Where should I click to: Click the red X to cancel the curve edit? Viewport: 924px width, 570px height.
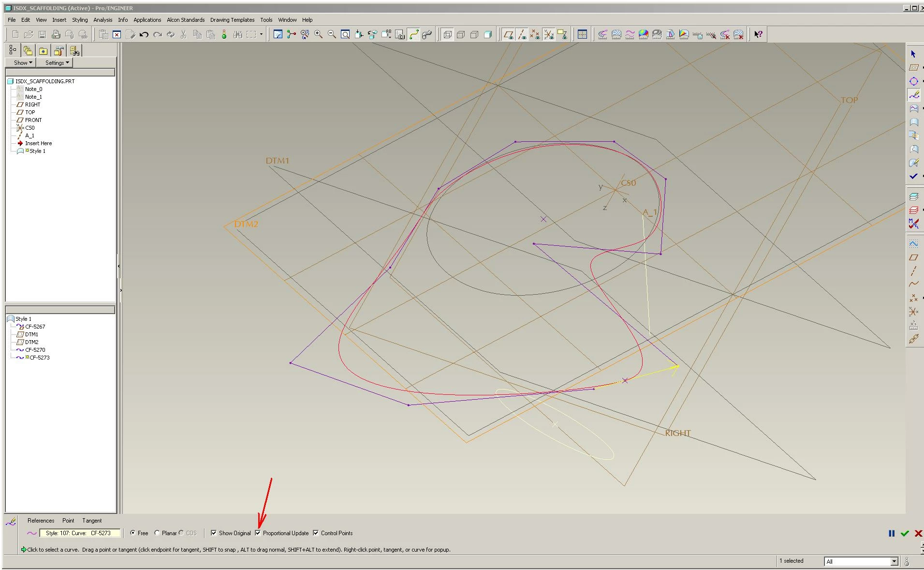click(x=918, y=533)
